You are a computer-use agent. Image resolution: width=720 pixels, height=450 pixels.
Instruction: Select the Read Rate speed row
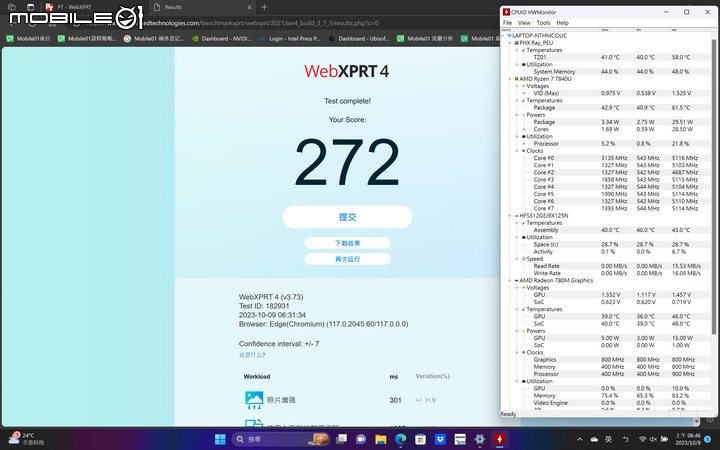tap(606, 266)
